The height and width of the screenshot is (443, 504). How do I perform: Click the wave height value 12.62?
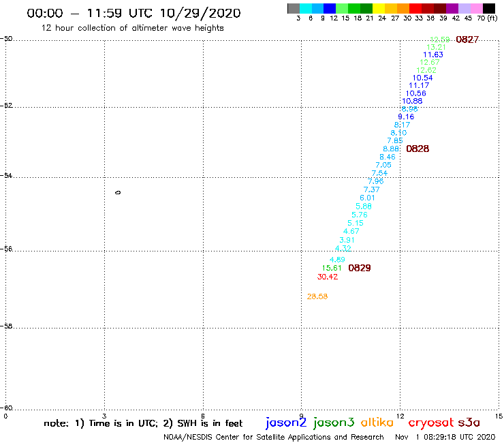426,70
